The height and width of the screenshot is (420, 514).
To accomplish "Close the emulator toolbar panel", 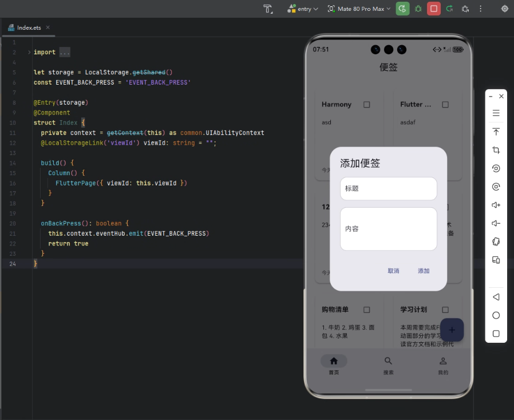I will tap(501, 96).
